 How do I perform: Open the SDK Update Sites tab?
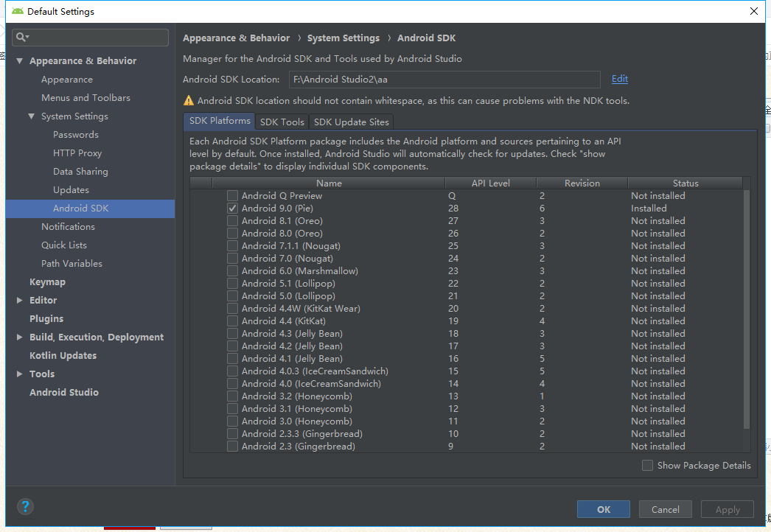click(x=351, y=122)
